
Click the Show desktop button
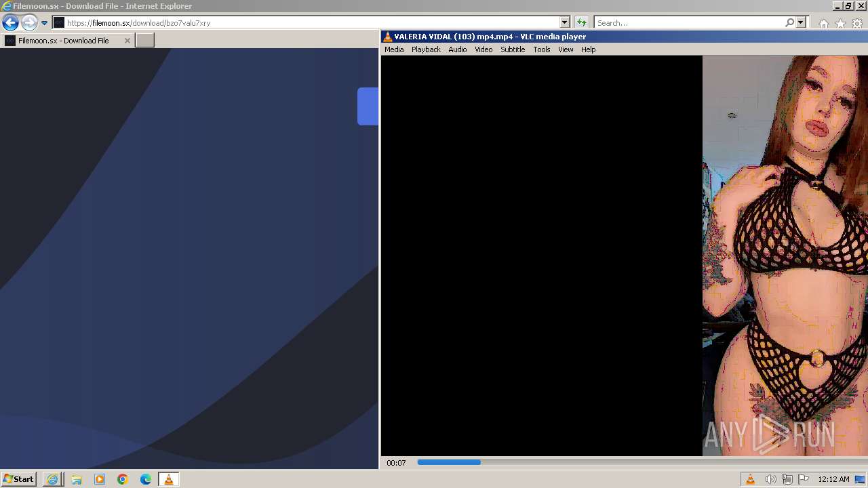tap(861, 479)
